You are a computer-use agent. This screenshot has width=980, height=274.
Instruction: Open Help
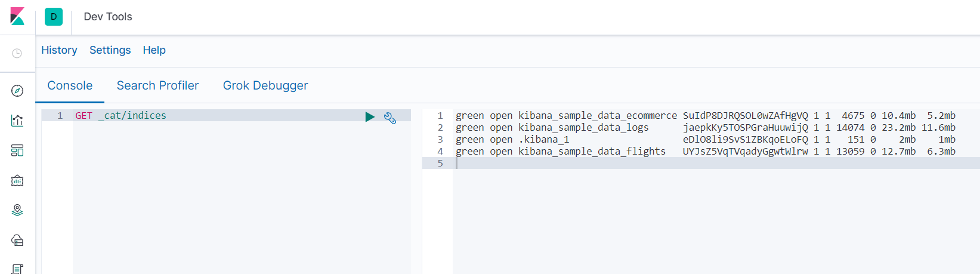tap(154, 50)
